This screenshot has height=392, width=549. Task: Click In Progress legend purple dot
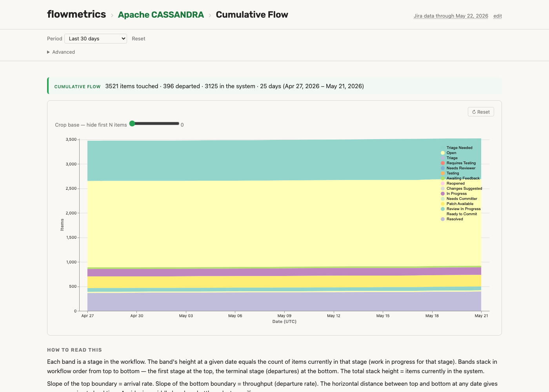tap(443, 194)
